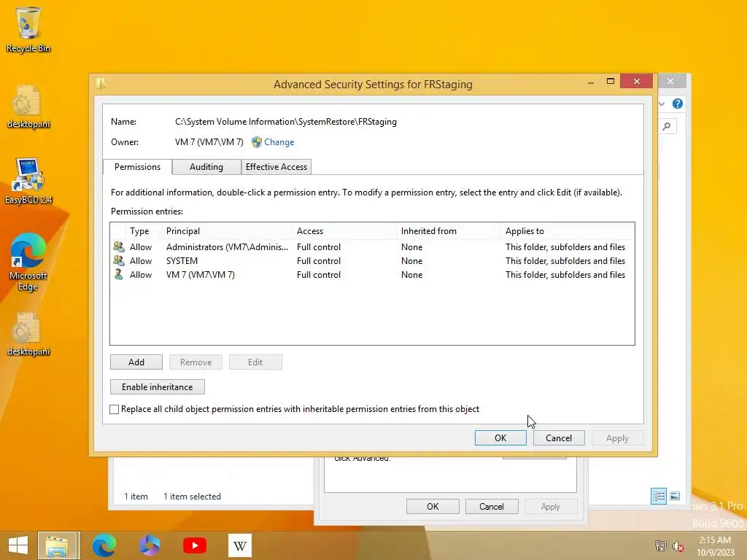Screen dimensions: 747x560
Task: Click the search magnifier in Explorer window
Action: tap(667, 126)
